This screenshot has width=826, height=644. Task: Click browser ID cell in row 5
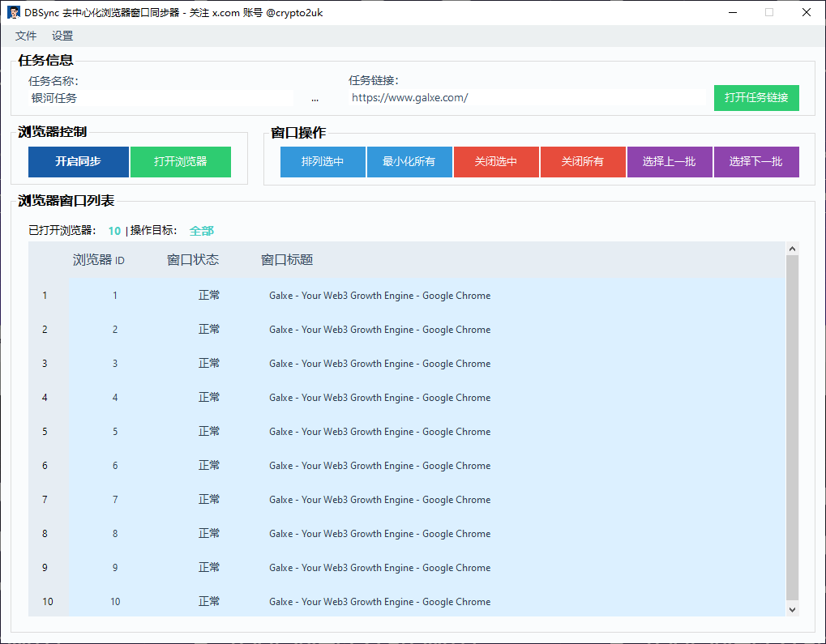(115, 432)
